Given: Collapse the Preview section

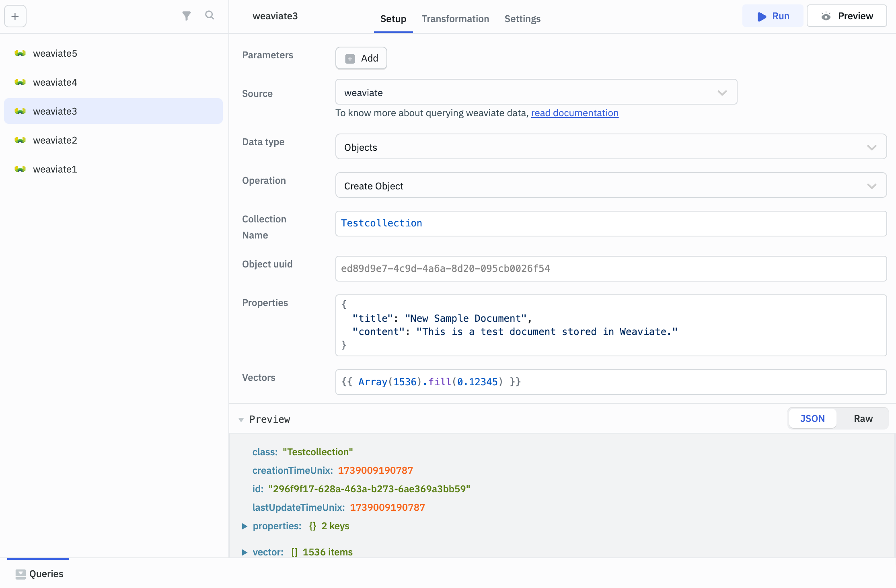Looking at the screenshot, I should (x=241, y=419).
